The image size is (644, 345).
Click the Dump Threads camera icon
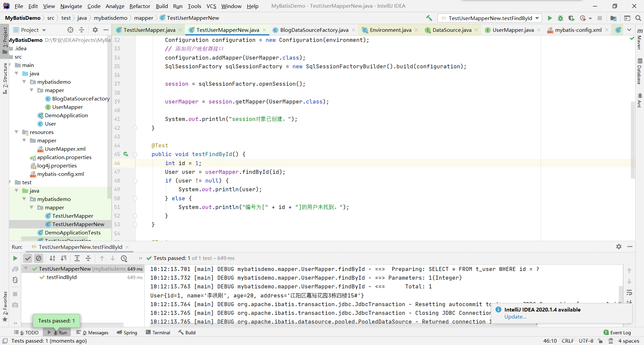15,305
